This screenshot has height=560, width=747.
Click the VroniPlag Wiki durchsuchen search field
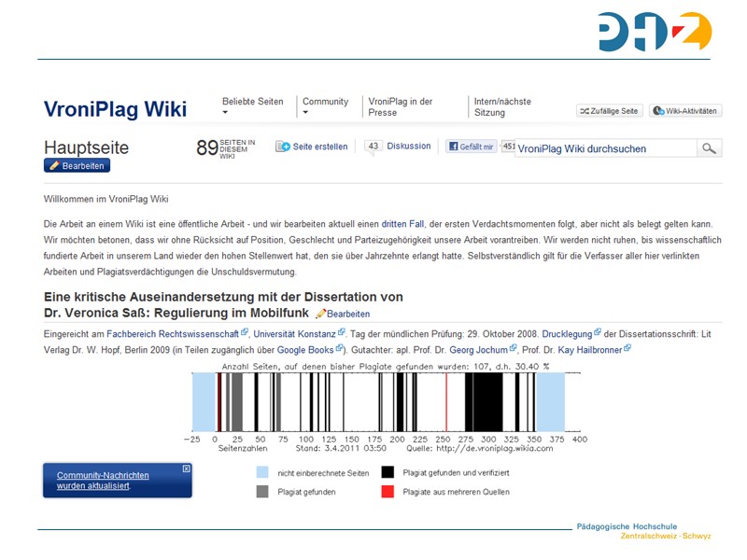pyautogui.click(x=605, y=148)
